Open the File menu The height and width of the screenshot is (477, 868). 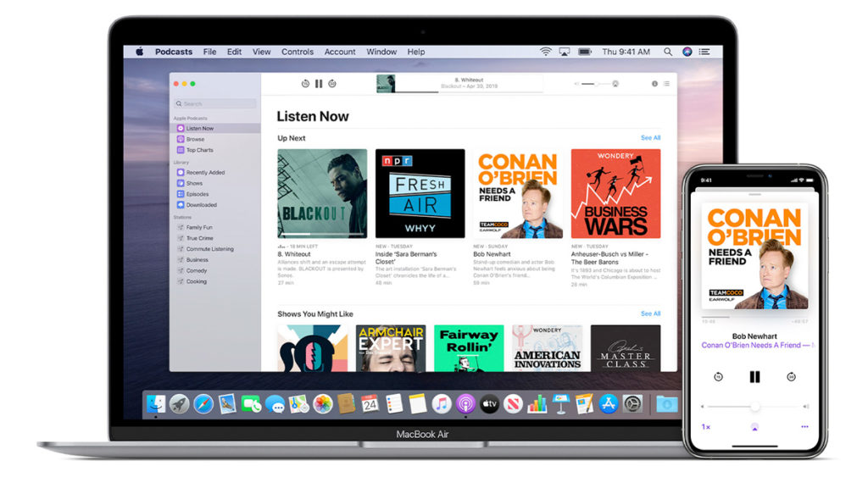tap(210, 52)
